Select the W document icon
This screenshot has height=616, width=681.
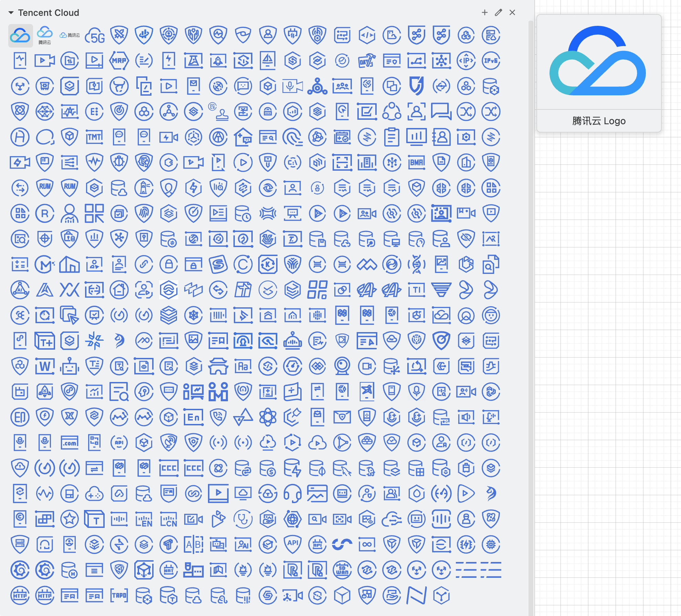[x=45, y=366]
